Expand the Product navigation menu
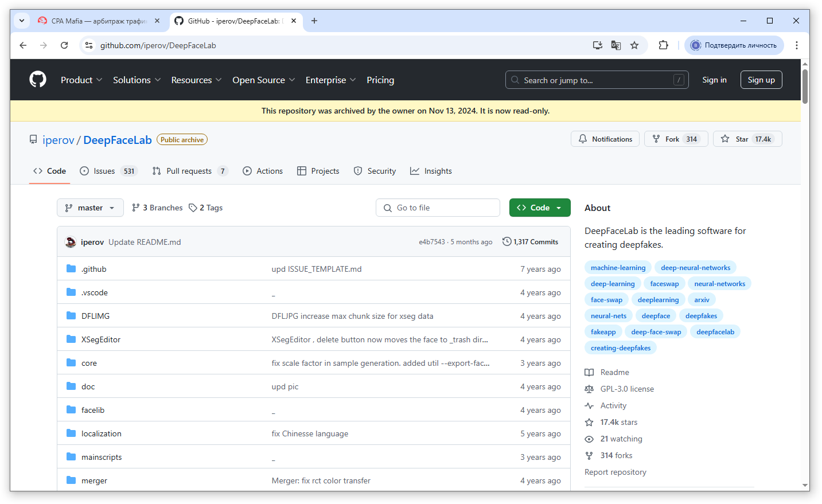Viewport: 822px width, 504px height. pyautogui.click(x=81, y=80)
